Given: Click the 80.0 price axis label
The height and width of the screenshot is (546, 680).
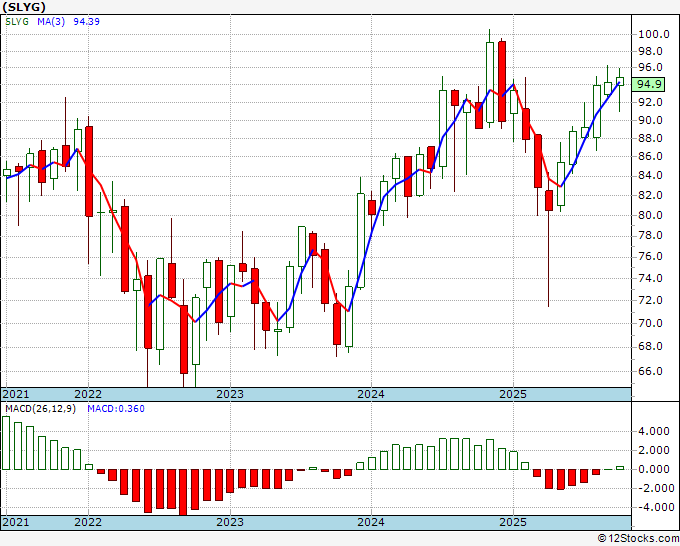Looking at the screenshot, I should click(650, 215).
